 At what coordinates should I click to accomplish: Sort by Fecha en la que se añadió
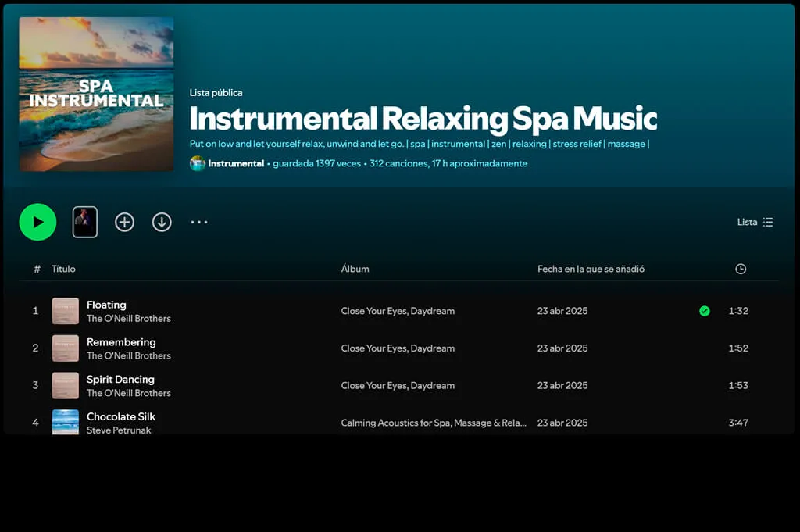pyautogui.click(x=591, y=269)
